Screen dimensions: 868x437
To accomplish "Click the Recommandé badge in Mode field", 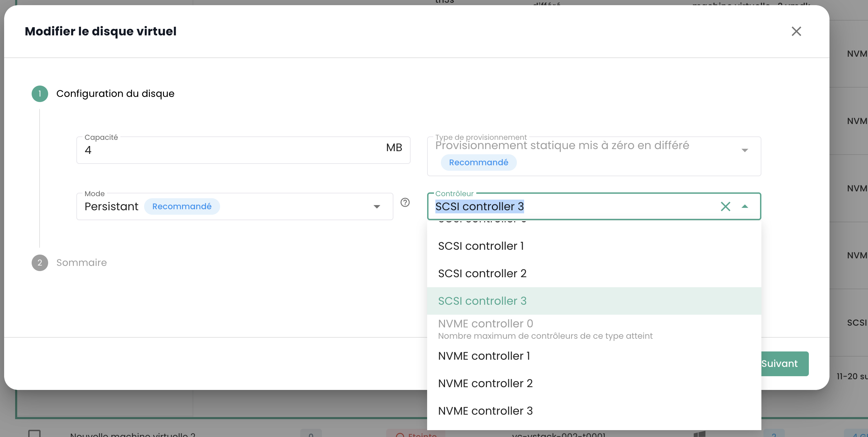I will [x=182, y=206].
